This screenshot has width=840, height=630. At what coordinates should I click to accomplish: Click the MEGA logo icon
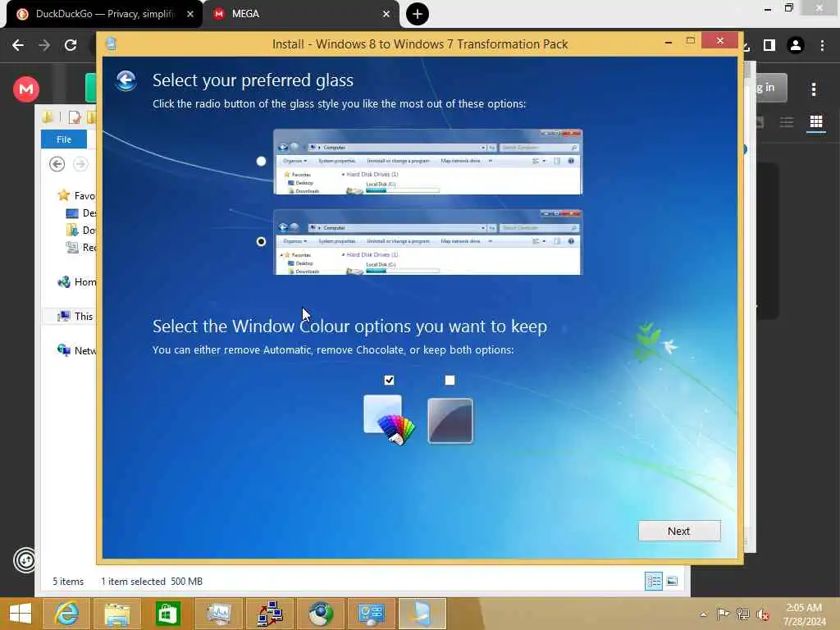(x=26, y=89)
